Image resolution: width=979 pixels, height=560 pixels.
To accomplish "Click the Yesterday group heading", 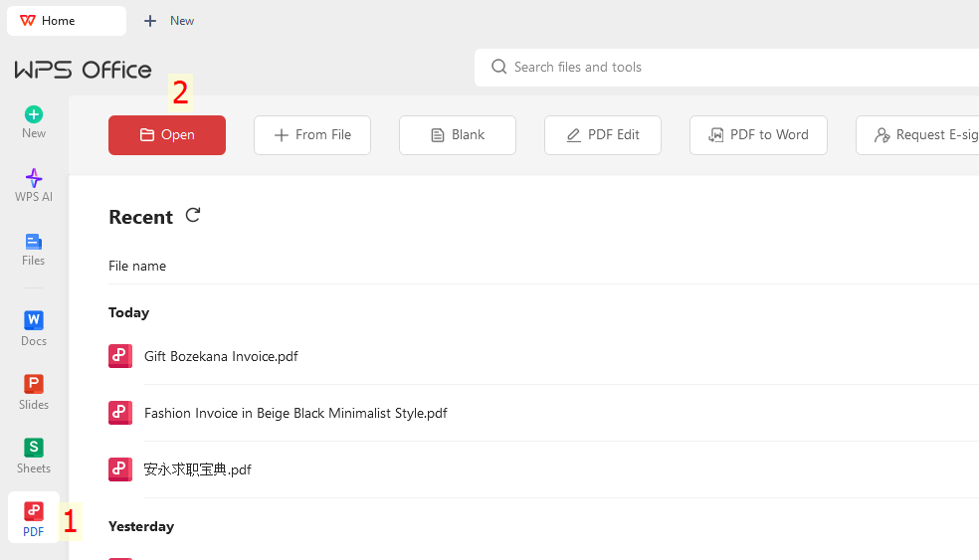I will click(141, 526).
